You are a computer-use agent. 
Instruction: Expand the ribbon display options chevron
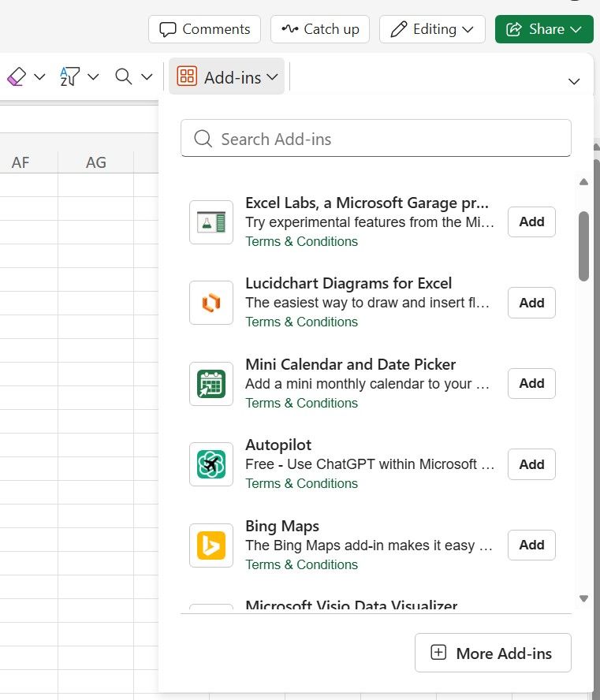tap(574, 81)
